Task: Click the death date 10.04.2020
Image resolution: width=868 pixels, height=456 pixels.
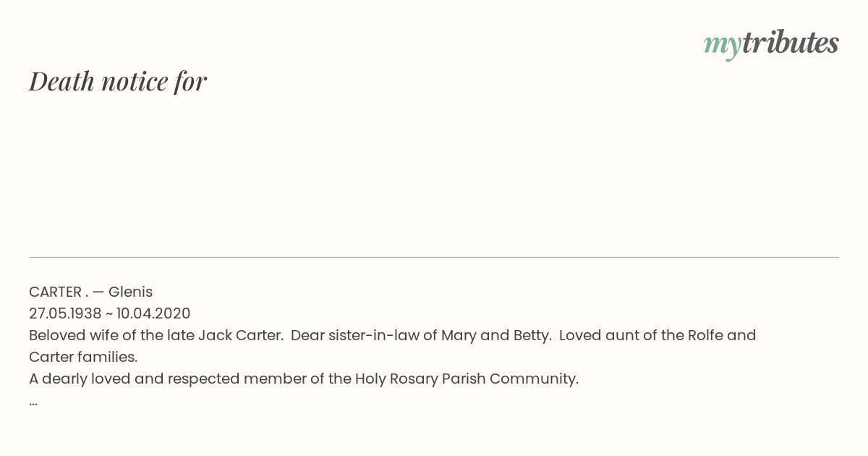Action: click(153, 313)
